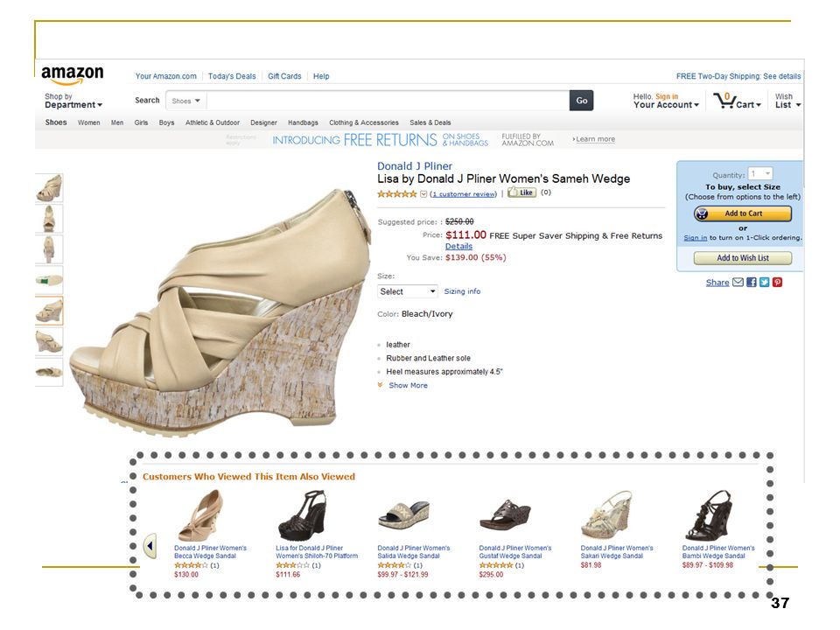The height and width of the screenshot is (630, 840).
Task: Click in the search text field
Action: pos(388,101)
